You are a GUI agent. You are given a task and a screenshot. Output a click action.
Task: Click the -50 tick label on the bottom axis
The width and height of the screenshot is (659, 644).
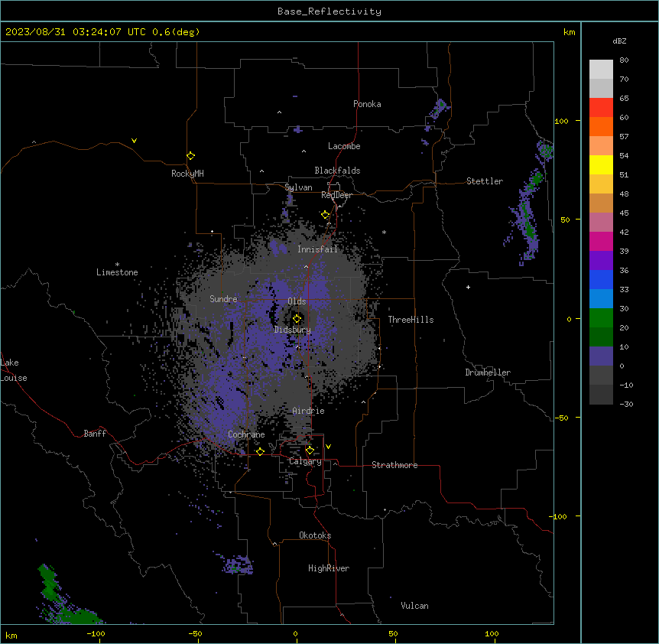pyautogui.click(x=195, y=633)
